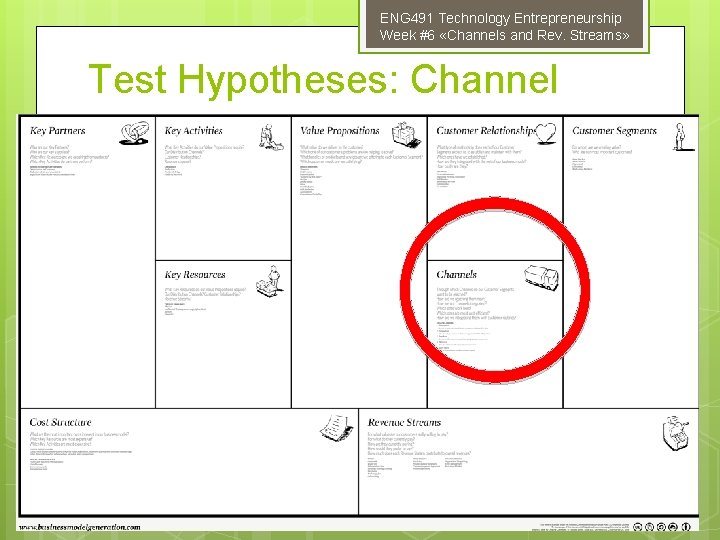Screen dimensions: 720x540
Task: Click the Week #6 Channels and Rev. Streams line
Action: coord(504,35)
